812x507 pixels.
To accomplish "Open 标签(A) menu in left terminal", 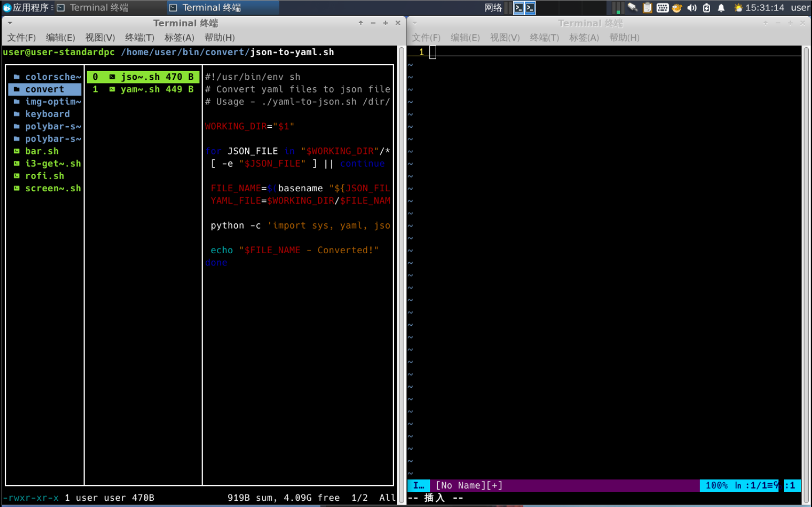I will pos(179,37).
